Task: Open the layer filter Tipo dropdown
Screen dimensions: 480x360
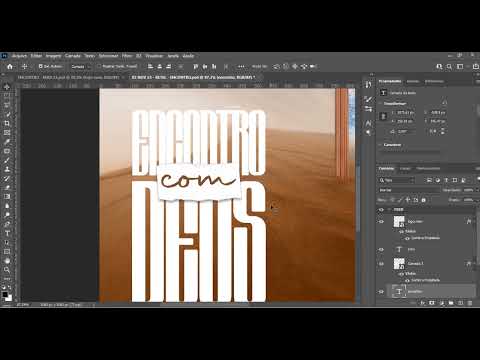Action: (x=396, y=180)
